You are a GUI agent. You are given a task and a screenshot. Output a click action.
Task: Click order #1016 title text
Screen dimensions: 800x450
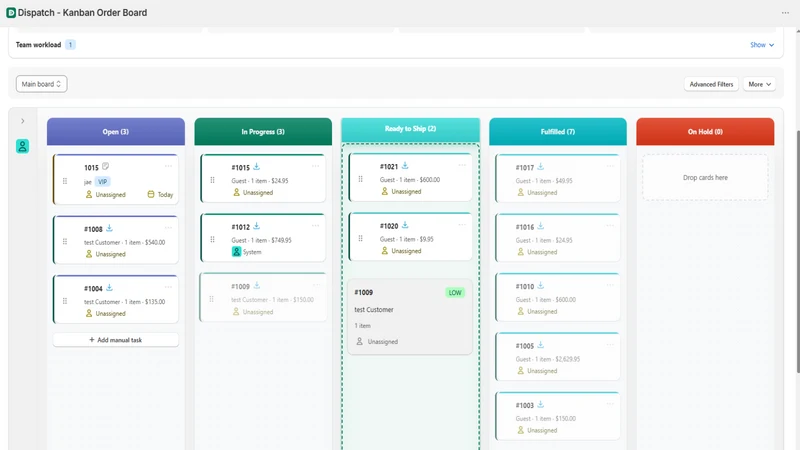coord(524,227)
